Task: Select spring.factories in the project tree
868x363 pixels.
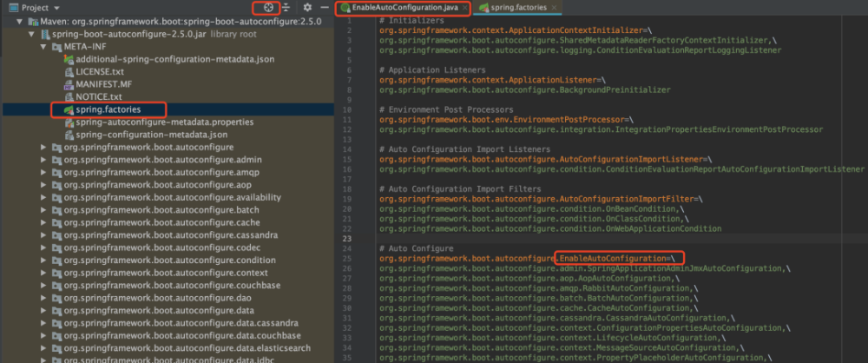Action: click(x=108, y=109)
